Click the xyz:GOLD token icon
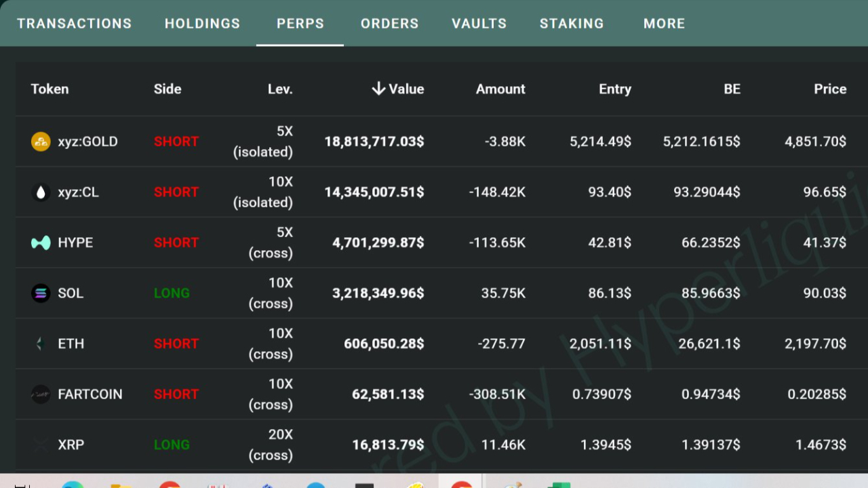This screenshot has width=868, height=488. click(x=41, y=142)
